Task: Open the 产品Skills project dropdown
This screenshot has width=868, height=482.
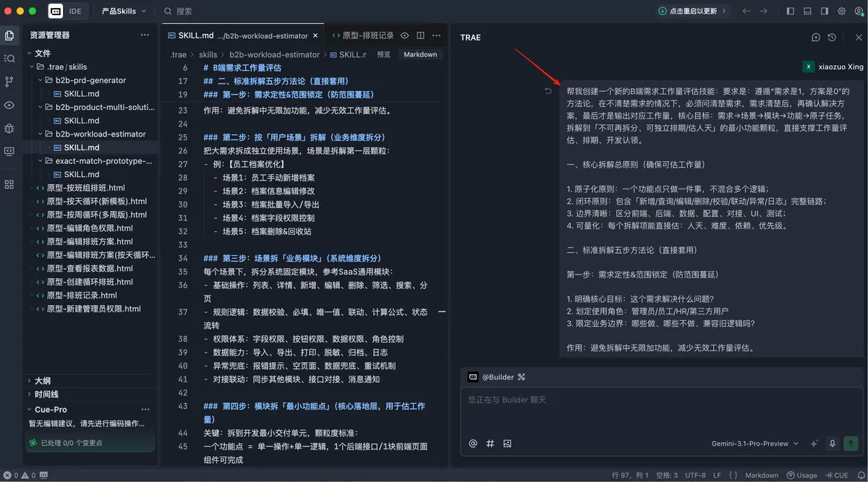Action: click(124, 12)
